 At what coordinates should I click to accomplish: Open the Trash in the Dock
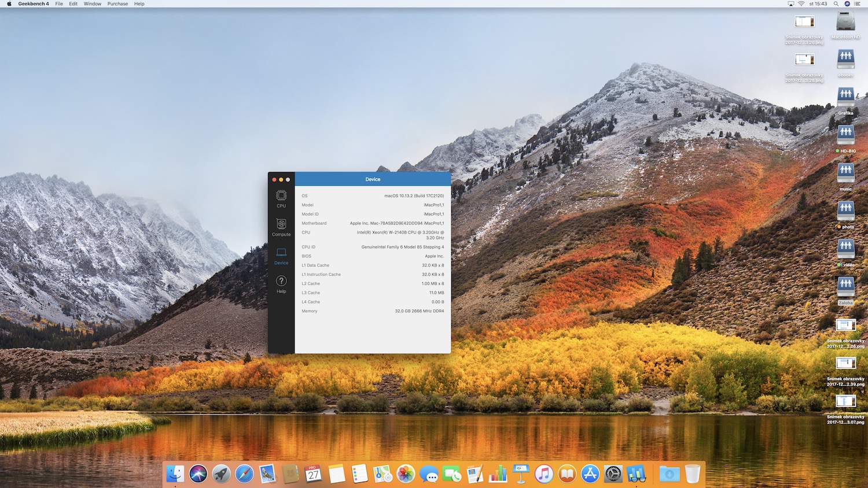(693, 474)
